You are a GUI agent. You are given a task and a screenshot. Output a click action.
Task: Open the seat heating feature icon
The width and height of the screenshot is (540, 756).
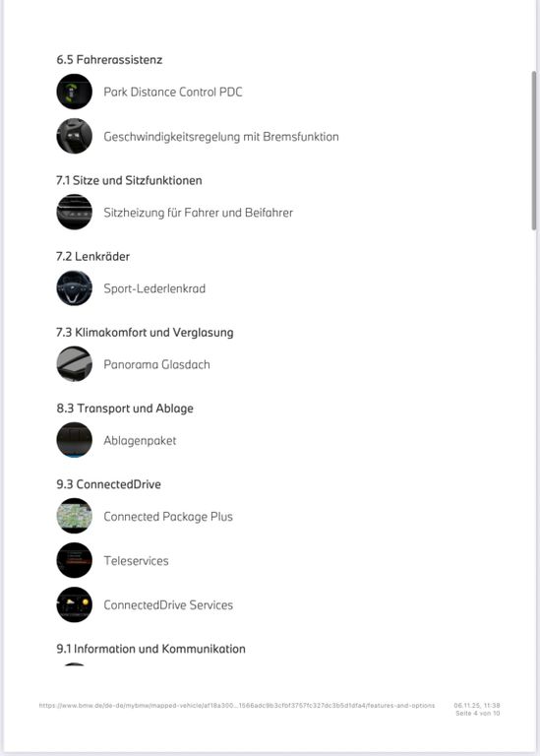(74, 213)
